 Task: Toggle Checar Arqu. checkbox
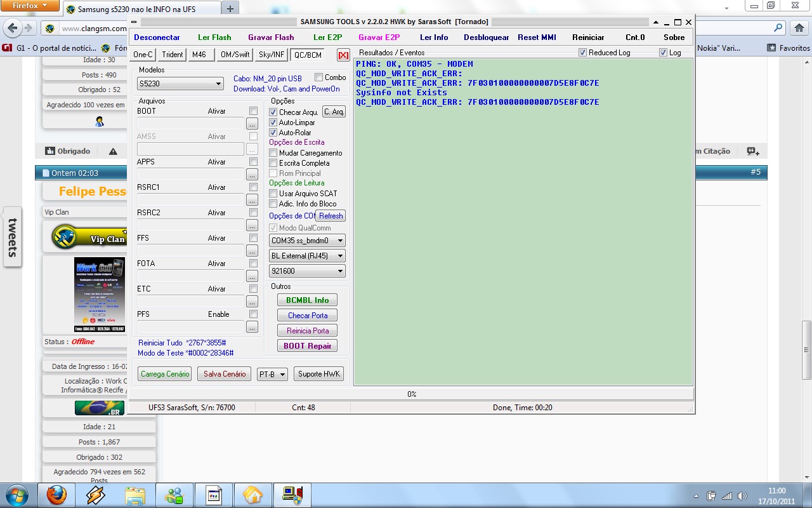pos(273,112)
